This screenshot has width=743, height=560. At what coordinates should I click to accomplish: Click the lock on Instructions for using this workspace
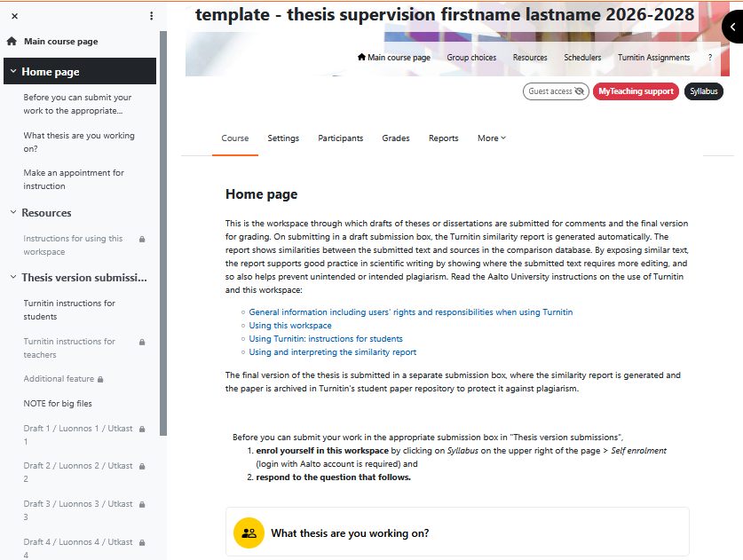click(143, 238)
